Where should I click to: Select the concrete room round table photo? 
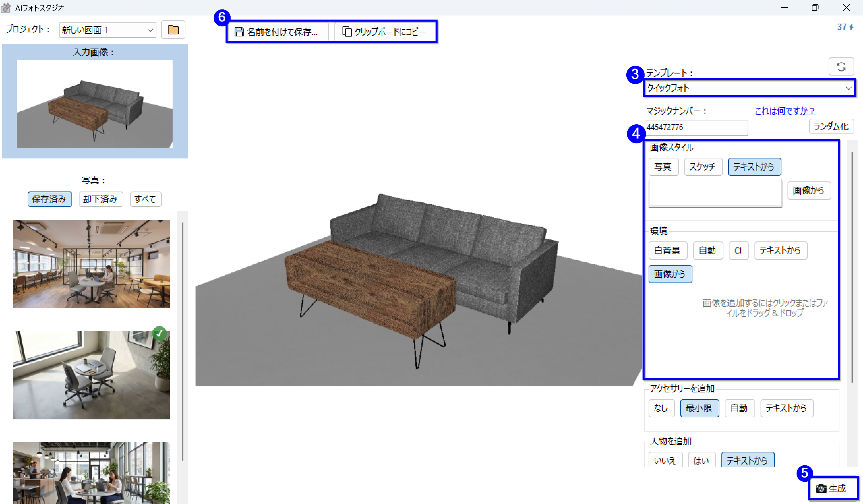pyautogui.click(x=91, y=375)
